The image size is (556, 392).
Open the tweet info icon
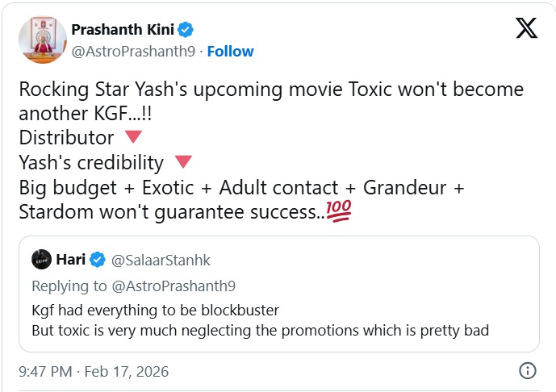pyautogui.click(x=526, y=371)
